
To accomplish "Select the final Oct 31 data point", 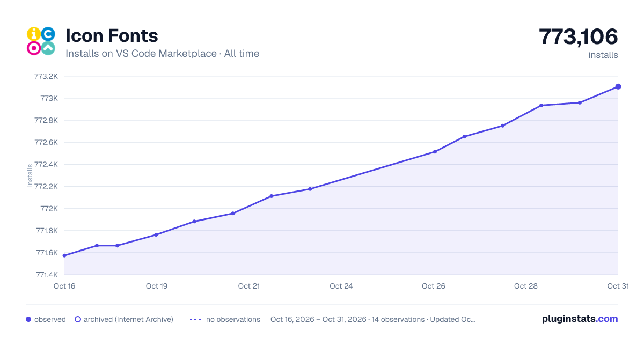I will point(618,86).
